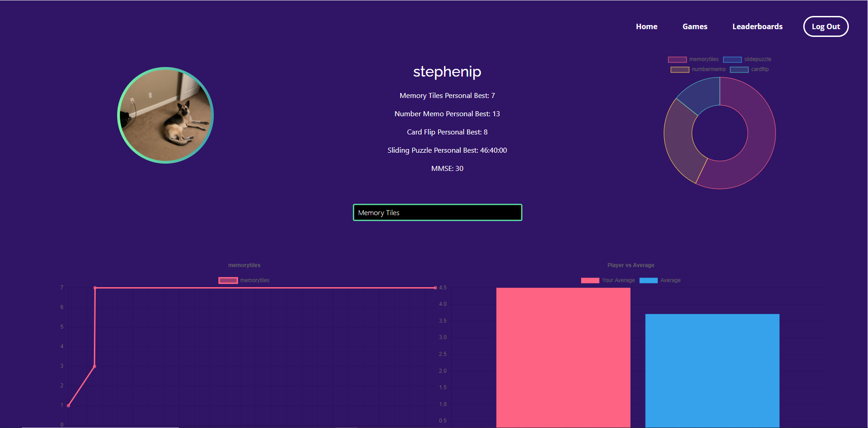This screenshot has width=868, height=428.
Task: Toggle the slidepuzzle legend swatch
Action: [x=732, y=60]
